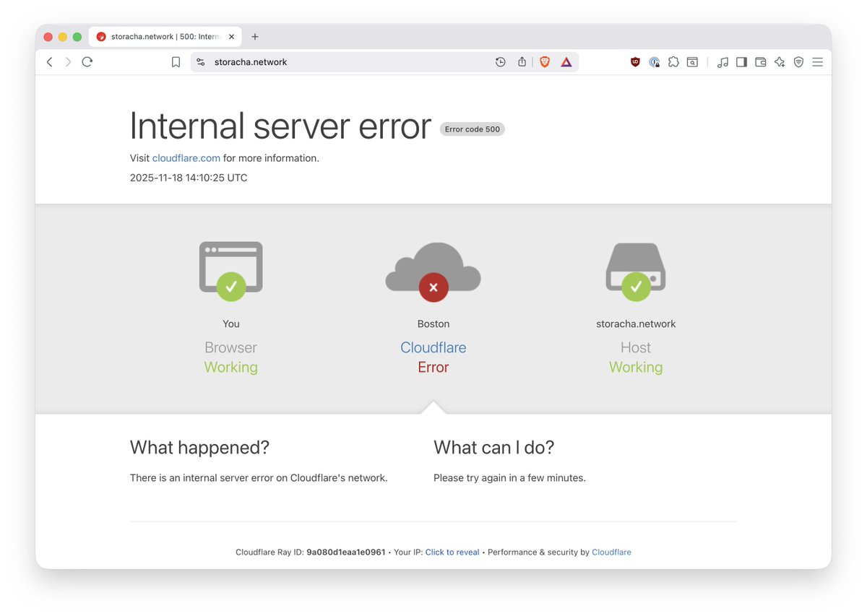
Task: Click the What can I do? heading
Action: click(x=494, y=448)
